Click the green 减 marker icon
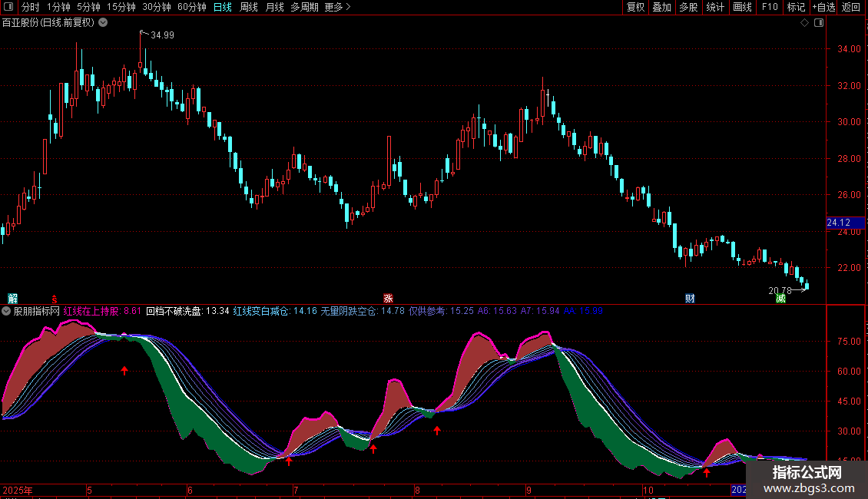The image size is (868, 499). pyautogui.click(x=781, y=298)
